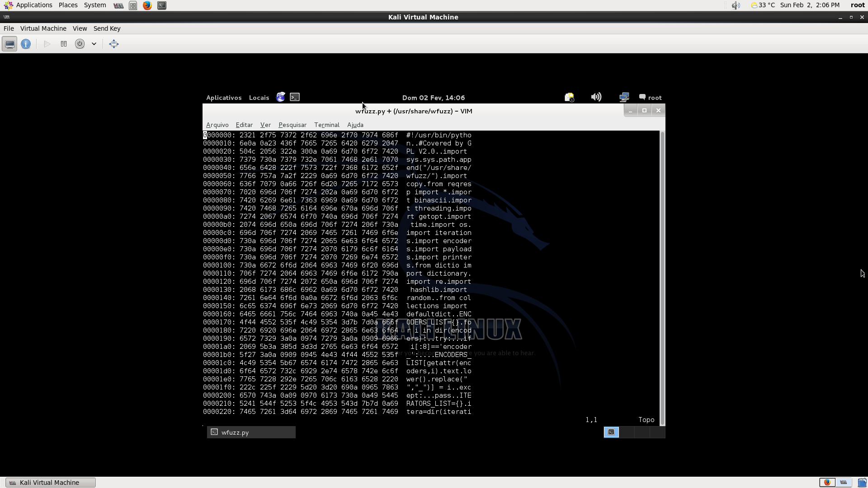Open the Virtual Machine menu
This screenshot has height=488, width=868.
pos(43,28)
